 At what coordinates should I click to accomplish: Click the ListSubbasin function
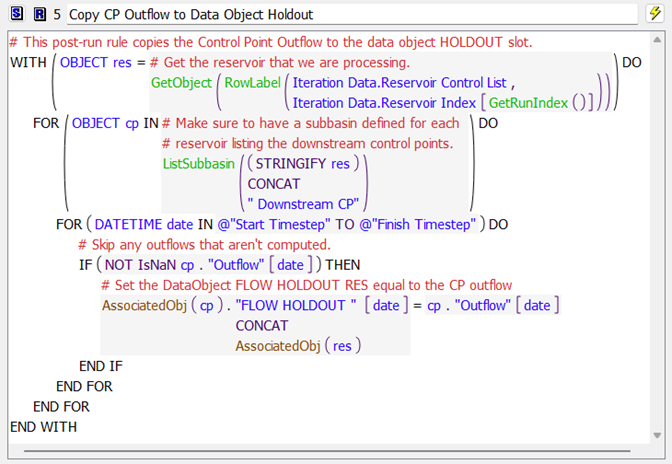(x=198, y=163)
